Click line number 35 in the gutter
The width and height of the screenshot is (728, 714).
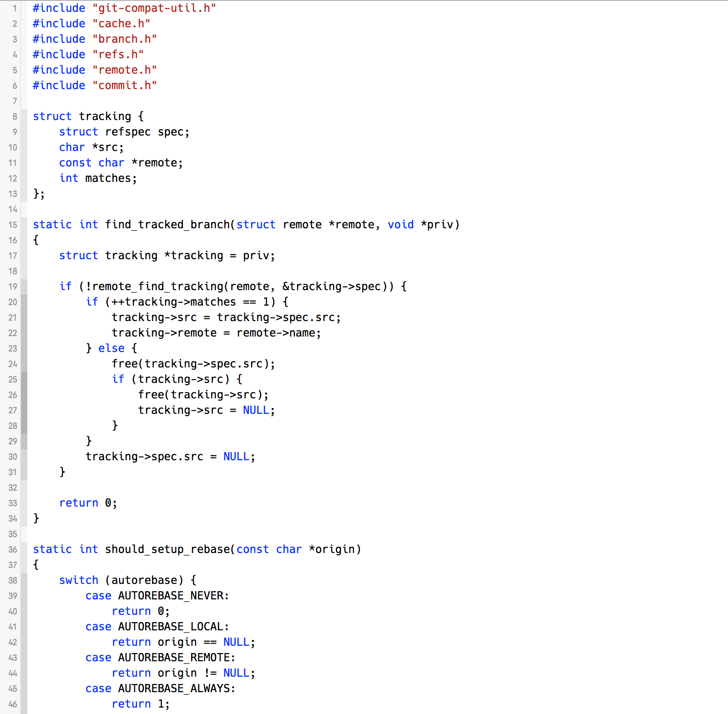pos(12,534)
